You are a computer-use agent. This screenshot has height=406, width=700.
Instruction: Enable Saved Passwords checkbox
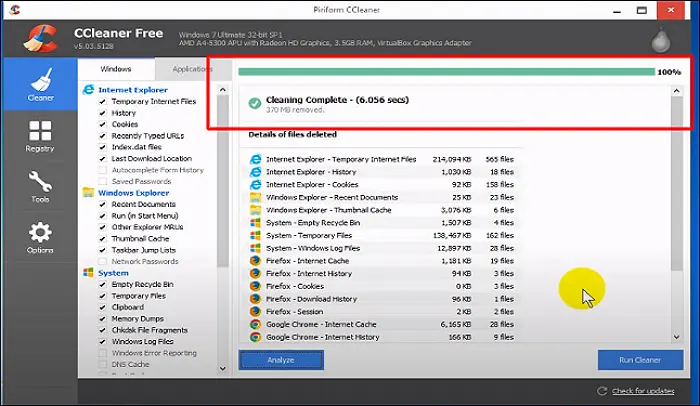pos(102,181)
